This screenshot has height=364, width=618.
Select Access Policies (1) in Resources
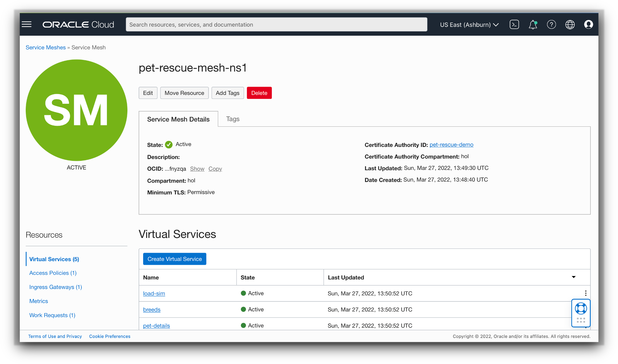(x=53, y=273)
